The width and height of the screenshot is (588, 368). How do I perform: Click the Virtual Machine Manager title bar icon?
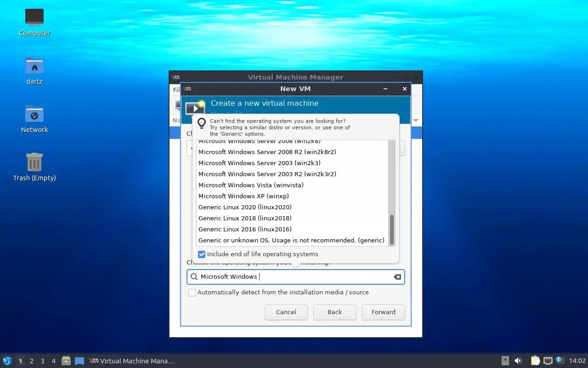pyautogui.click(x=175, y=77)
